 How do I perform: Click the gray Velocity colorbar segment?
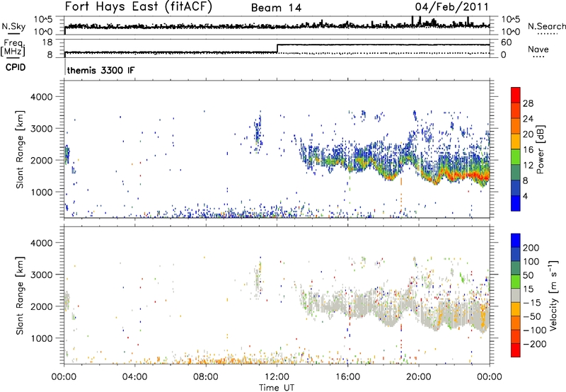point(516,296)
